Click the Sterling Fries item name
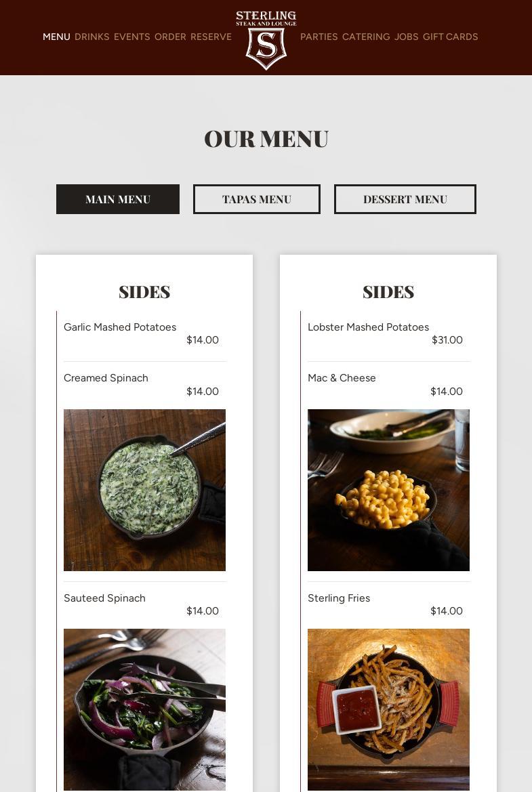532x792 pixels. click(339, 598)
